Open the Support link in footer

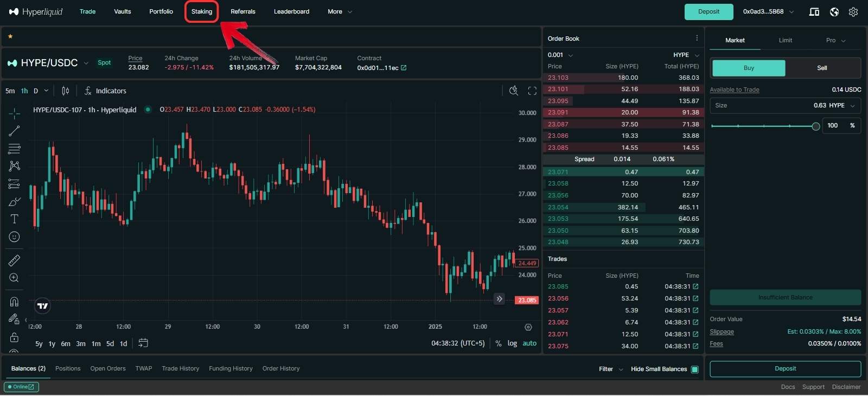tap(813, 387)
